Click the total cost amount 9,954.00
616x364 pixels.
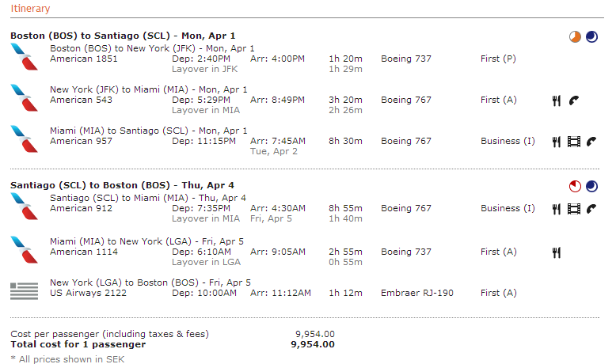coord(313,344)
